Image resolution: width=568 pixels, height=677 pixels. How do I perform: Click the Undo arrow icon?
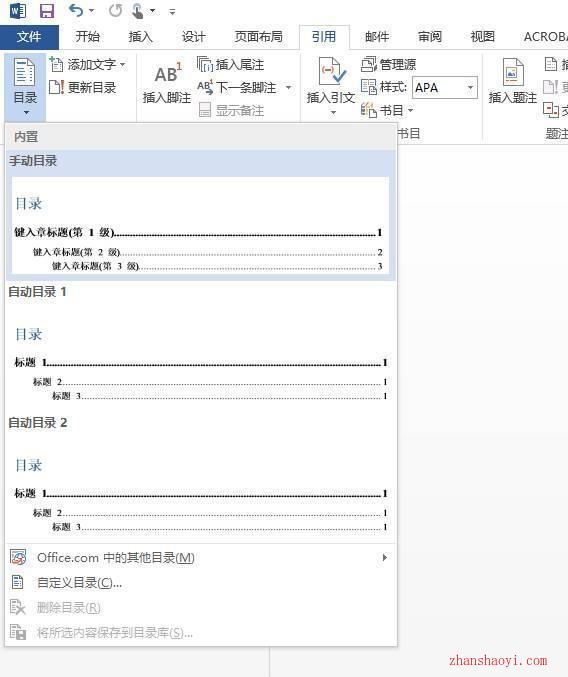tap(76, 10)
